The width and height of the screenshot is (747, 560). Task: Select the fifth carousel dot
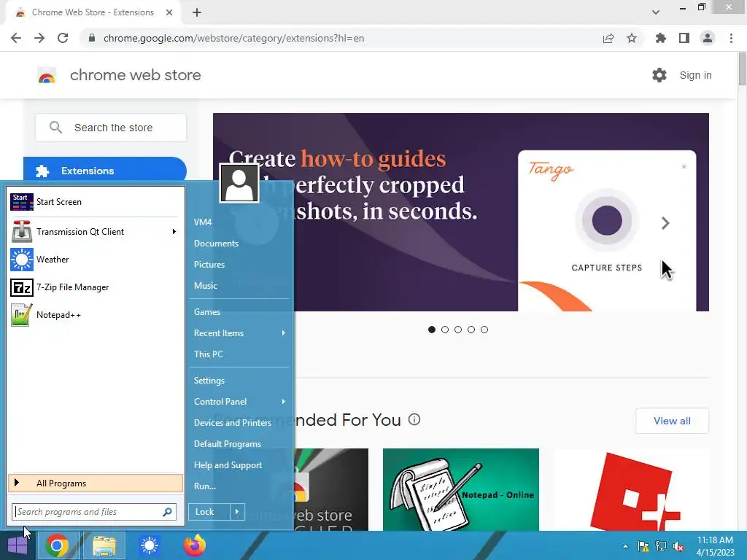click(x=484, y=330)
